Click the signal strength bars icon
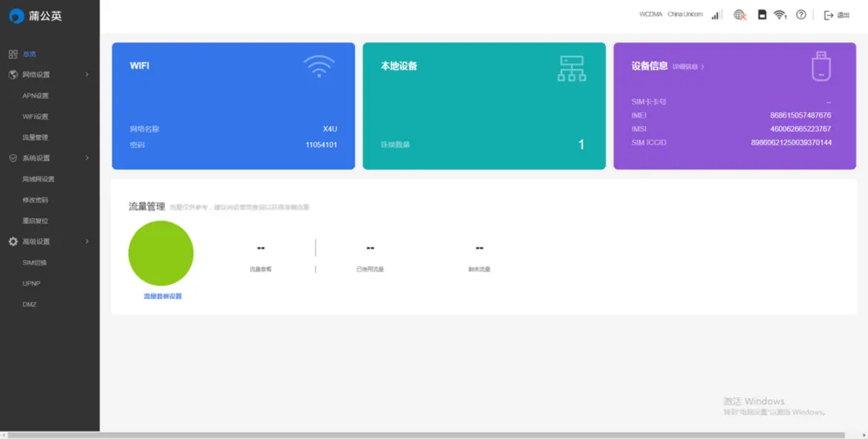This screenshot has height=439, width=868. pyautogui.click(x=716, y=15)
